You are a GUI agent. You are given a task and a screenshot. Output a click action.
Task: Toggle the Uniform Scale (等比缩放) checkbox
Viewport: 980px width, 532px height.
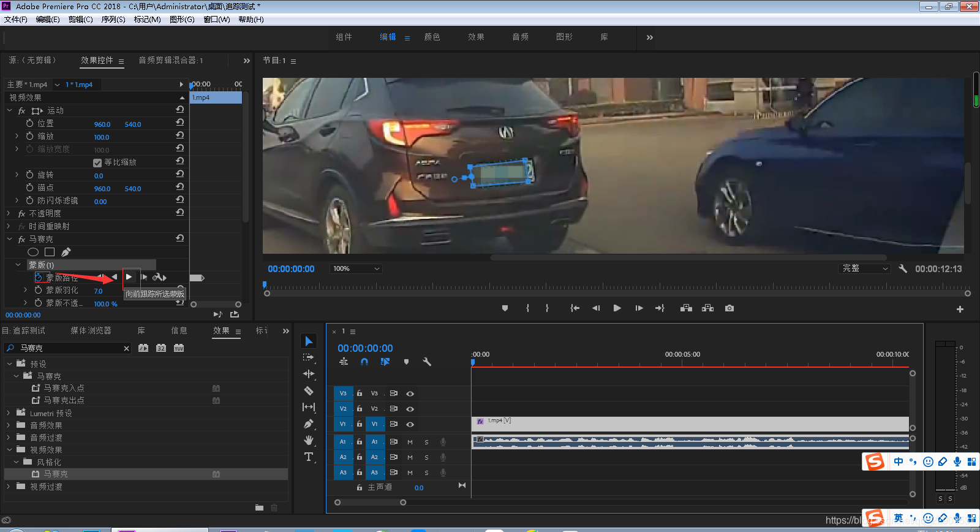[97, 162]
